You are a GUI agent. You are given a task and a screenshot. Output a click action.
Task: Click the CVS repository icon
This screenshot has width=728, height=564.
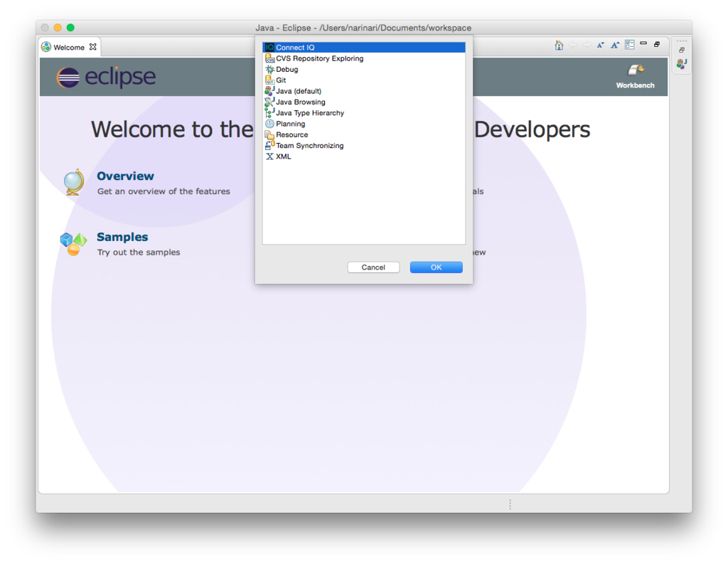269,58
